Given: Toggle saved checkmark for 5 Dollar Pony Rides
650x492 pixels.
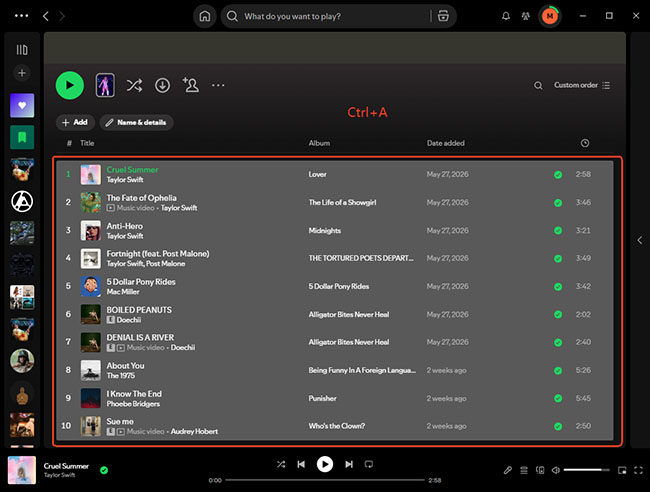Looking at the screenshot, I should (x=558, y=287).
